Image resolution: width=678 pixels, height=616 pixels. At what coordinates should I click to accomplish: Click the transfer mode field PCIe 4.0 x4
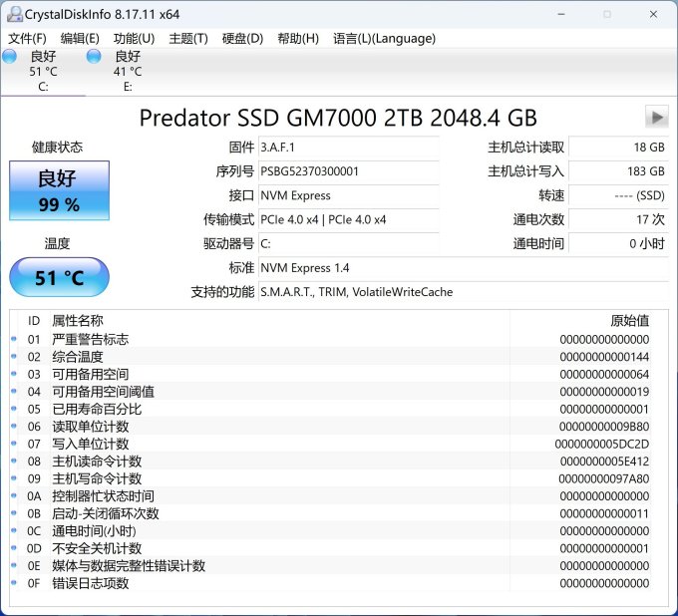click(x=349, y=219)
